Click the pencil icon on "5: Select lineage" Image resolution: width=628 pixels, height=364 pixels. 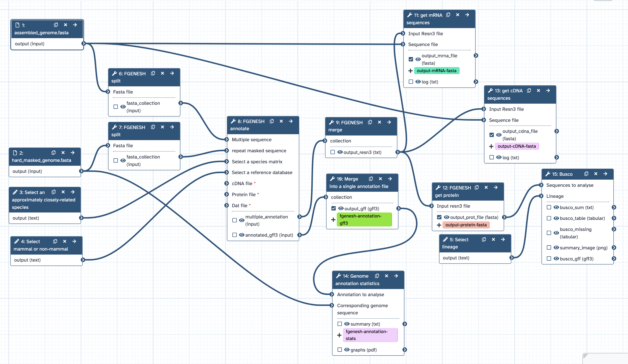(445, 239)
